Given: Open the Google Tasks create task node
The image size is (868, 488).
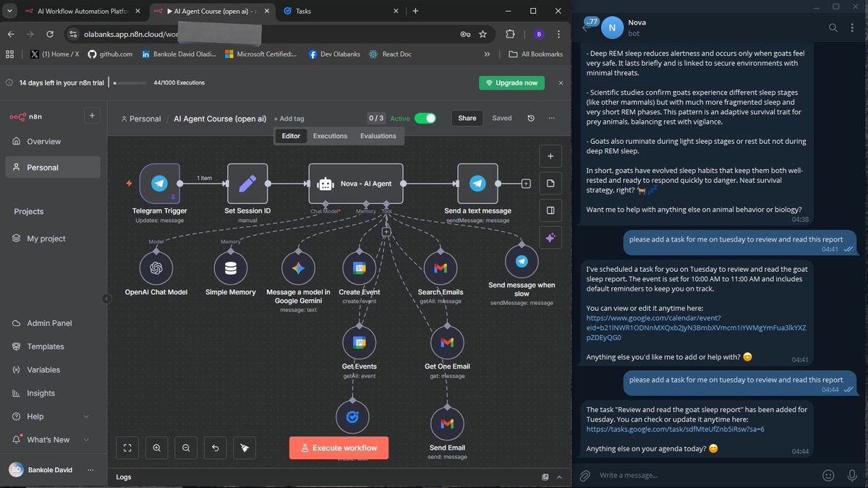Looking at the screenshot, I should (352, 417).
